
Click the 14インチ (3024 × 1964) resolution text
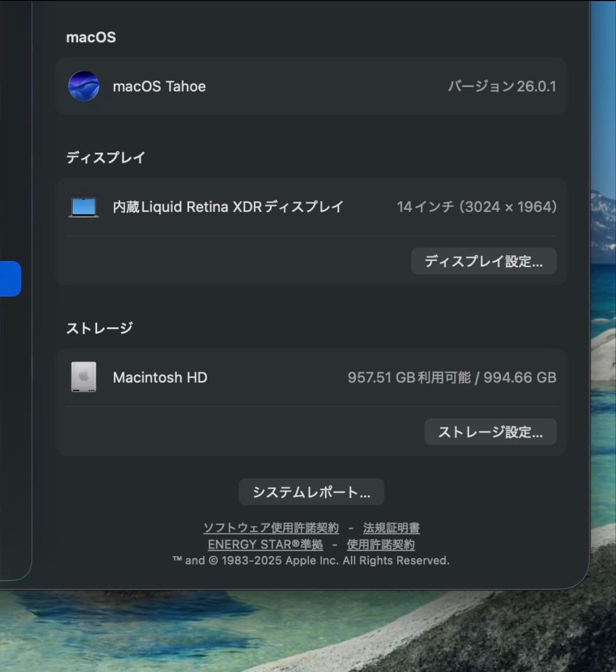(478, 206)
